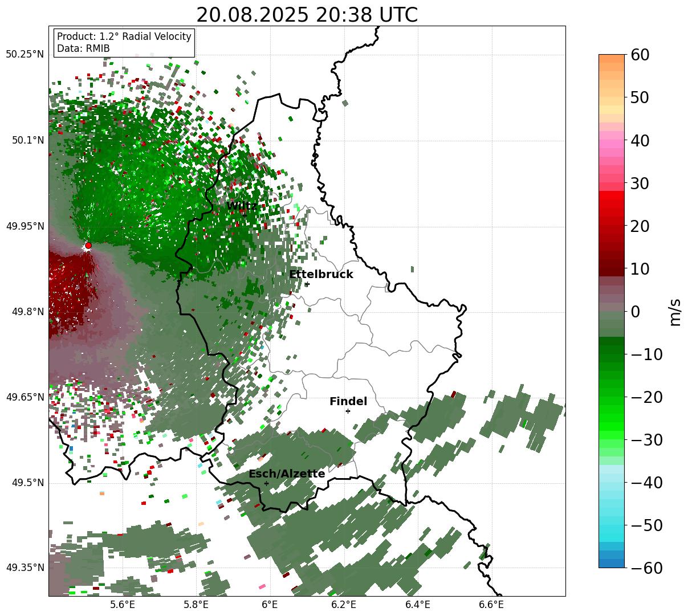688x616 pixels.
Task: Click the 49.95°N latitude label
Action: (x=25, y=226)
